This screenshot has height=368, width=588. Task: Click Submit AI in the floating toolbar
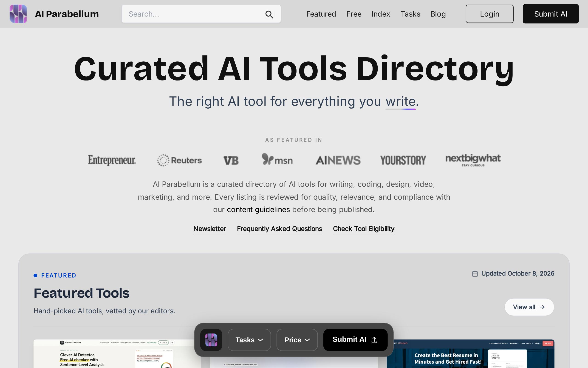(x=355, y=340)
